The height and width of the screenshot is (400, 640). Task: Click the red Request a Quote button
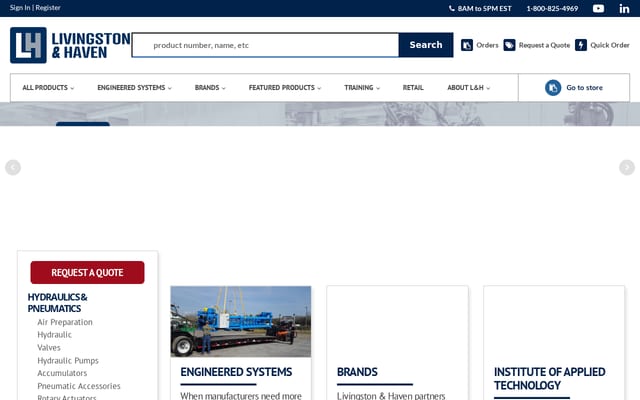coord(87,272)
